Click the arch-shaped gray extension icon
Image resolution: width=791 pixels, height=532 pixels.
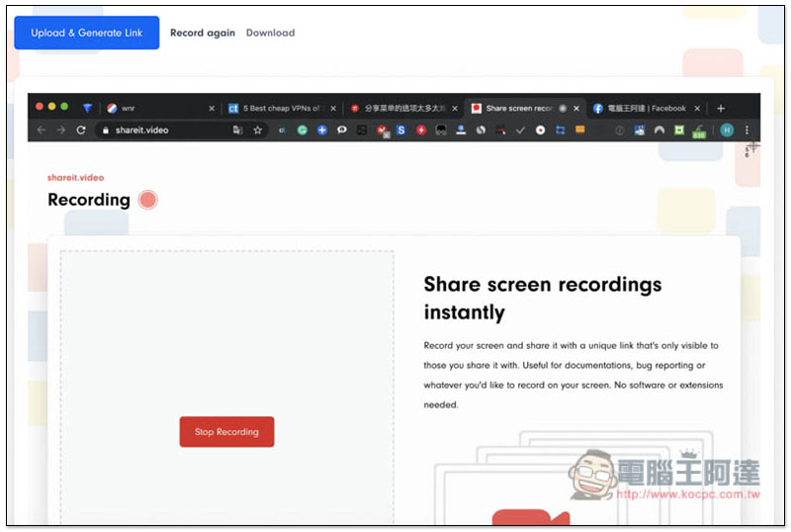coord(659,131)
